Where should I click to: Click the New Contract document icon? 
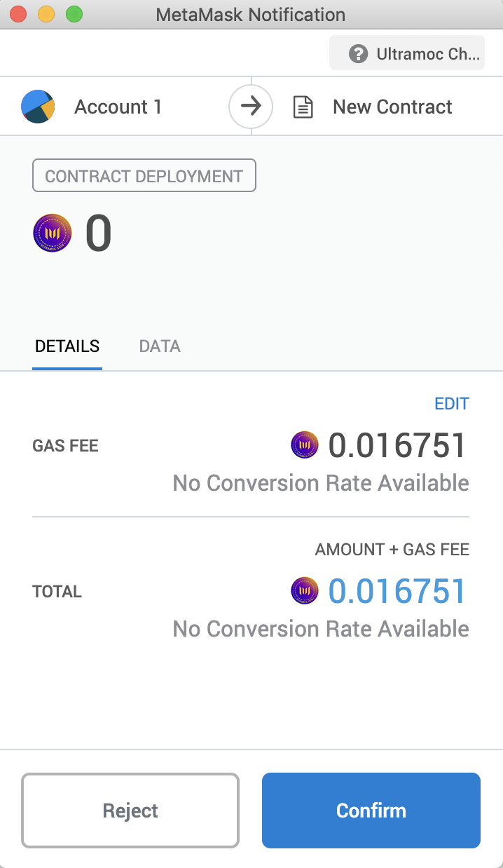click(x=303, y=107)
